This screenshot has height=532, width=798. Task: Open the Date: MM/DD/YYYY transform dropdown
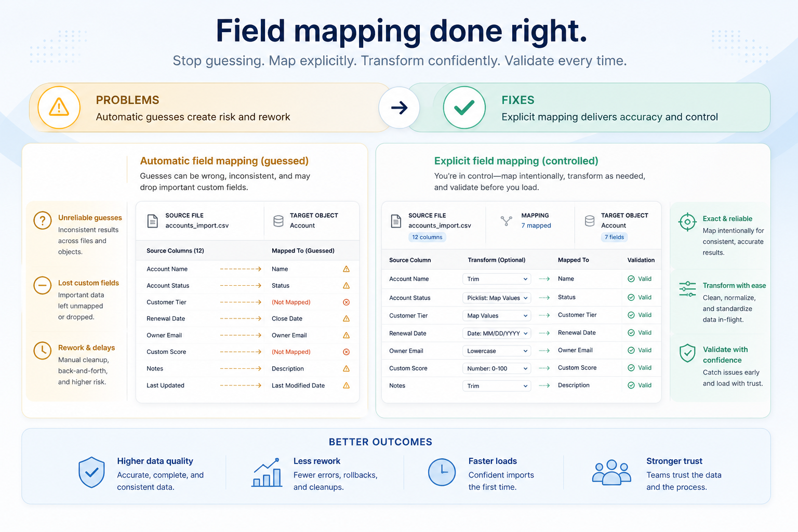(497, 334)
